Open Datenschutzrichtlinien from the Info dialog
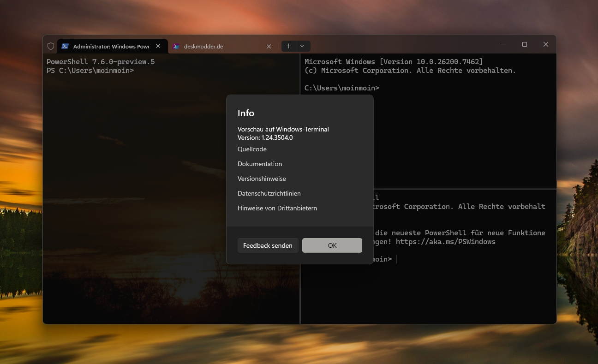Image resolution: width=598 pixels, height=364 pixels. click(x=269, y=193)
